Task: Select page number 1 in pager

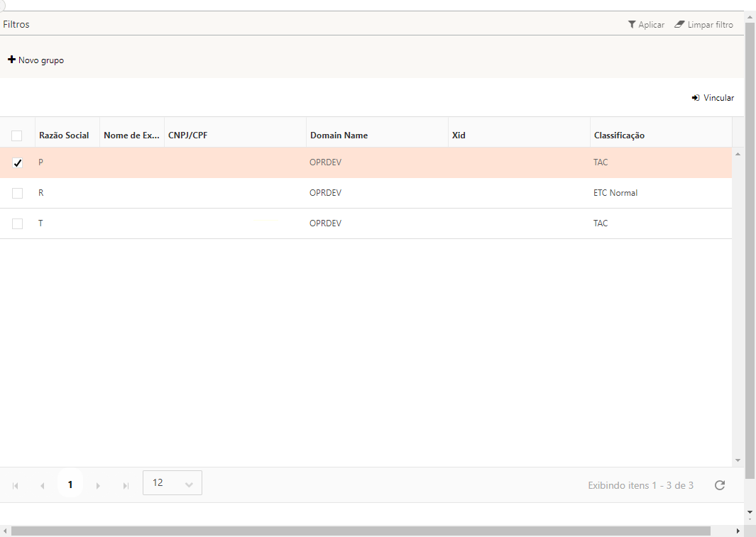Action: 70,485
